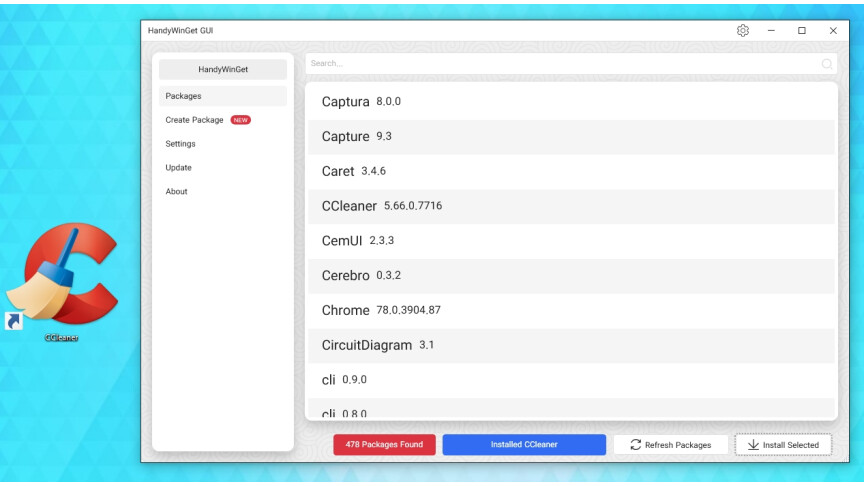The width and height of the screenshot is (864, 486).
Task: Select the Chrome 78.0.3904.87 package row
Action: tap(571, 310)
